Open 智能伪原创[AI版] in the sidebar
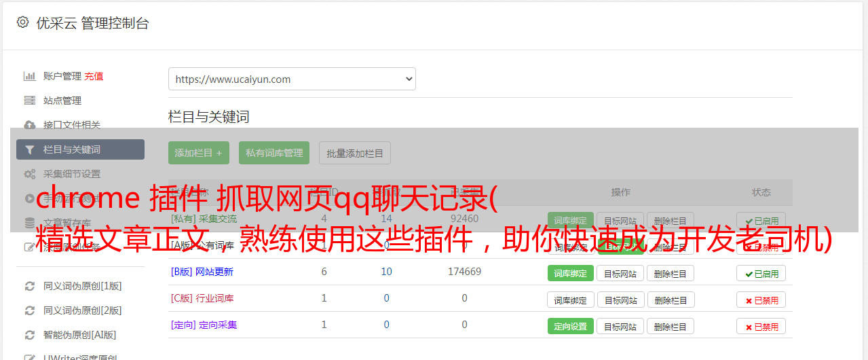Viewport: 868px width, 360px height. click(x=80, y=335)
